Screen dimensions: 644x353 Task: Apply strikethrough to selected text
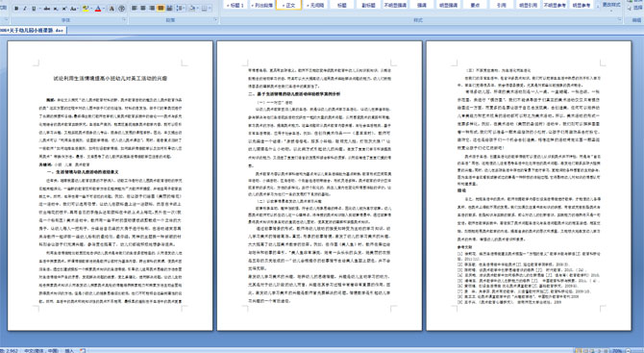pos(47,9)
